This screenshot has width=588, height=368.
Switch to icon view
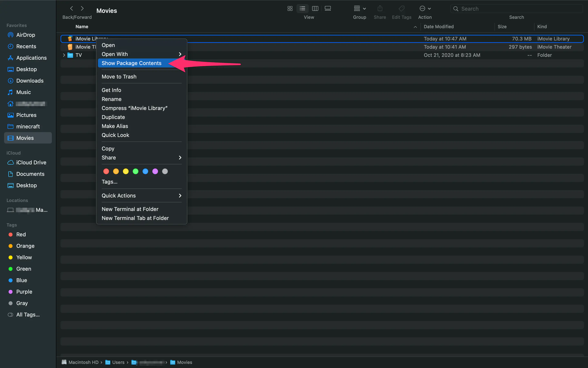click(x=290, y=9)
